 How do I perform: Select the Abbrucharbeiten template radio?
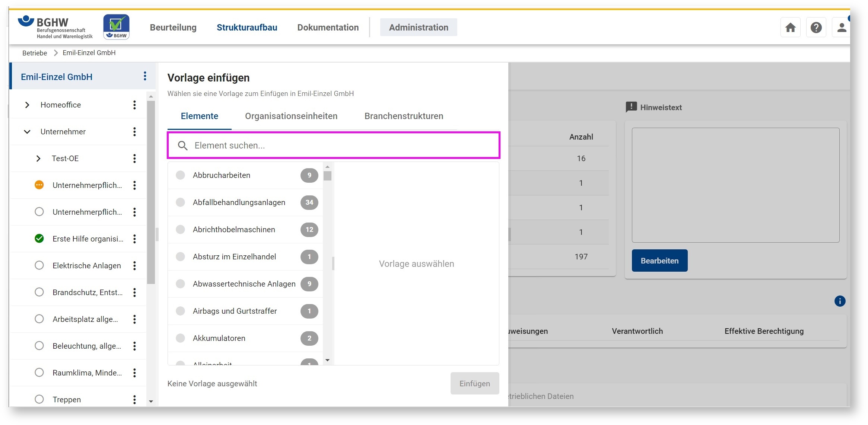tap(181, 175)
